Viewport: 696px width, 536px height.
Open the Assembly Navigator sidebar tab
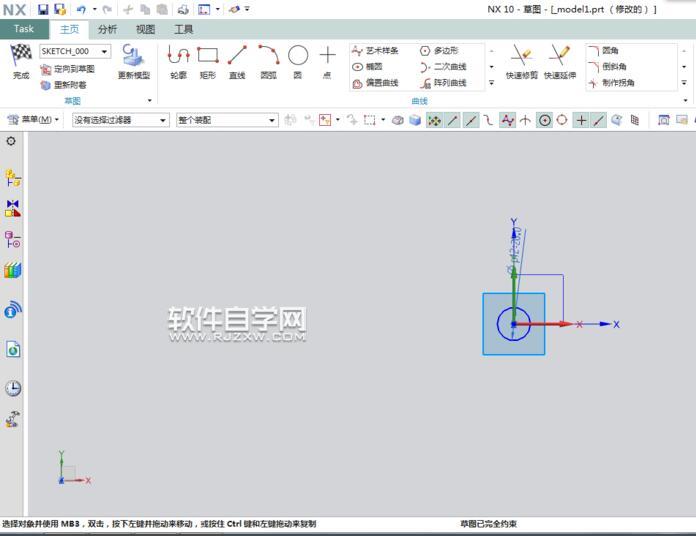(13, 177)
